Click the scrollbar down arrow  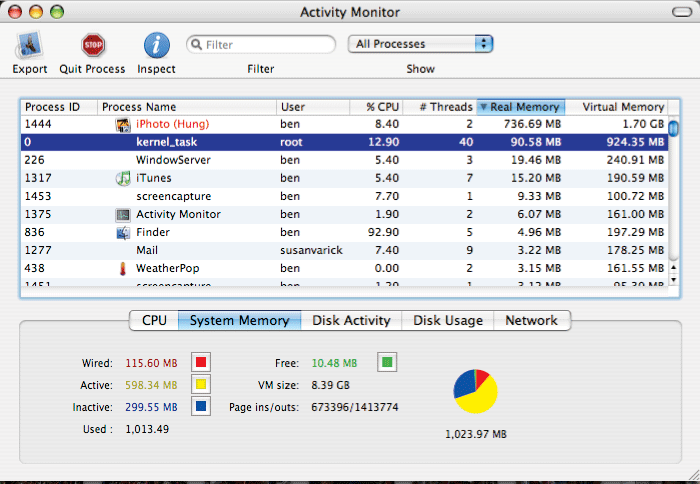click(x=674, y=280)
